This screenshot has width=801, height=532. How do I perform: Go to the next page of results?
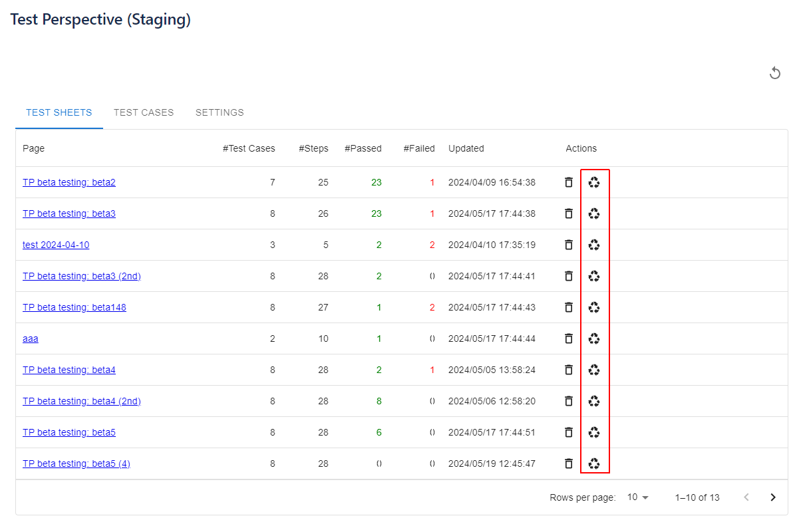pyautogui.click(x=773, y=497)
